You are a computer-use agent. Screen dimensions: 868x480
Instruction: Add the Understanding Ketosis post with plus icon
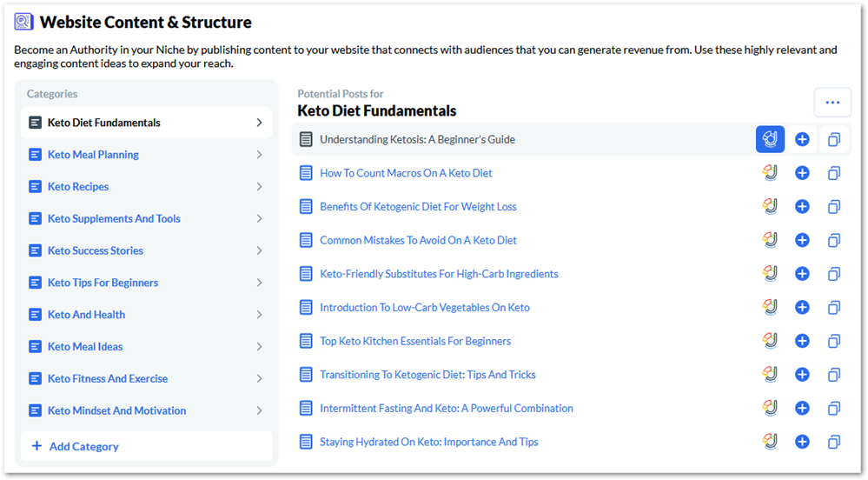click(x=802, y=139)
